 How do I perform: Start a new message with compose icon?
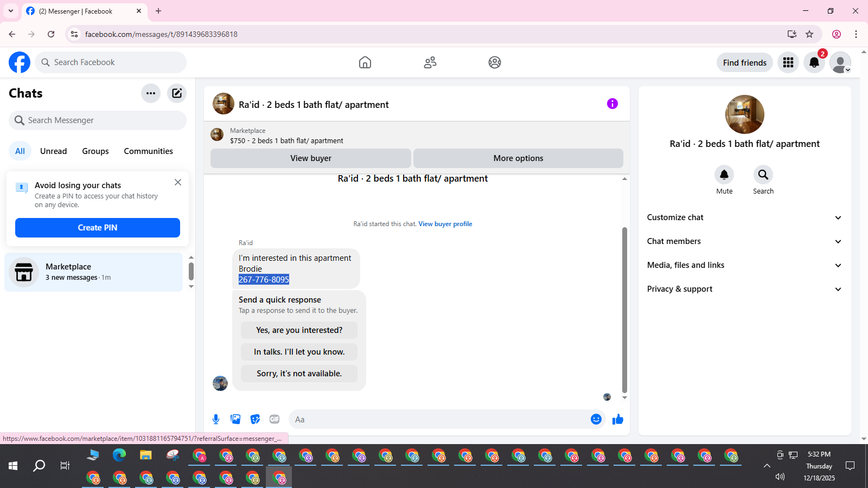click(x=177, y=93)
